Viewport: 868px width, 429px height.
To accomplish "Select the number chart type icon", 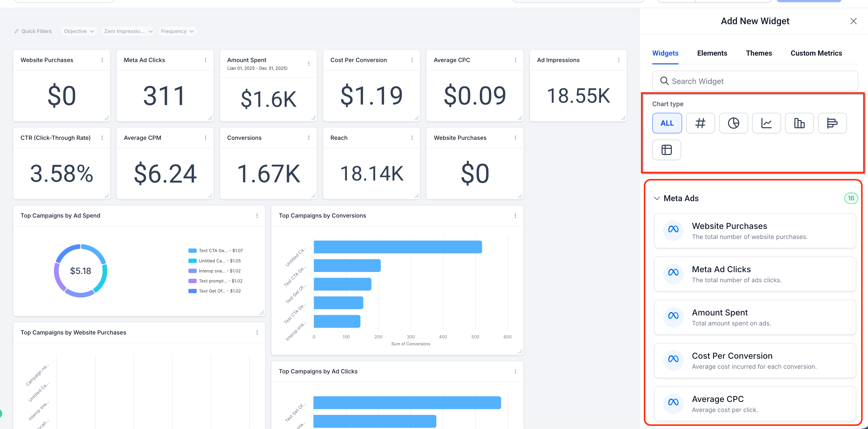I will (x=700, y=123).
